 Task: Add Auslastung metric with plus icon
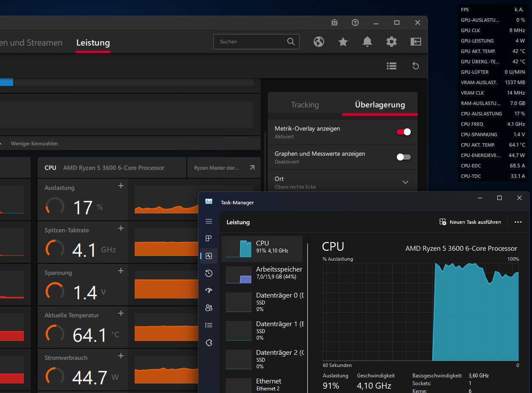coord(121,186)
